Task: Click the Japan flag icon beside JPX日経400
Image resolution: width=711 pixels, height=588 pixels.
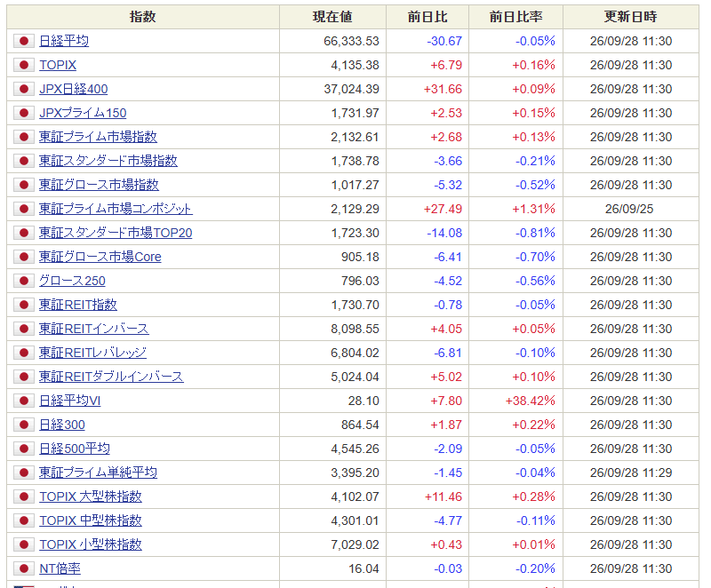Action: point(24,89)
